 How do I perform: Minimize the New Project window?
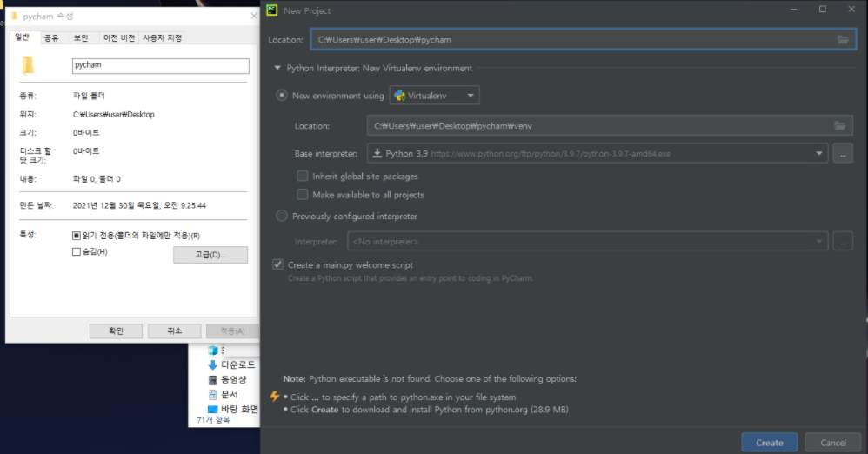pyautogui.click(x=794, y=10)
